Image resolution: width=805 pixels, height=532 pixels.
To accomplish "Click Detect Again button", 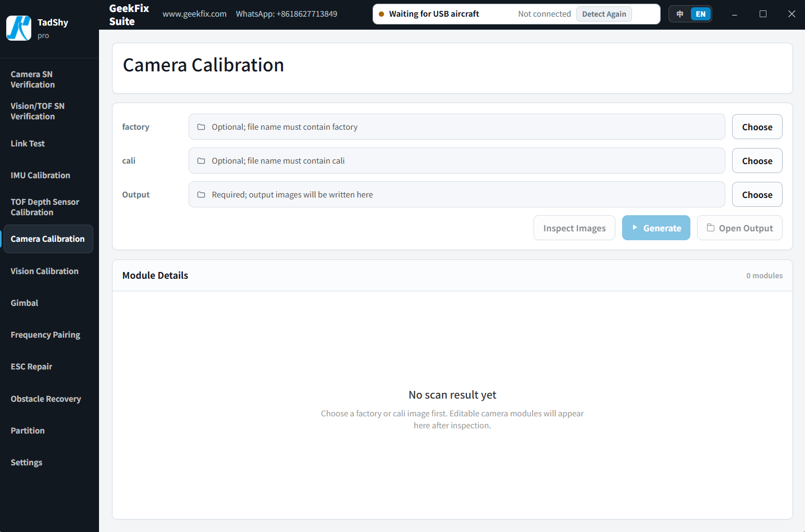I will pos(604,14).
